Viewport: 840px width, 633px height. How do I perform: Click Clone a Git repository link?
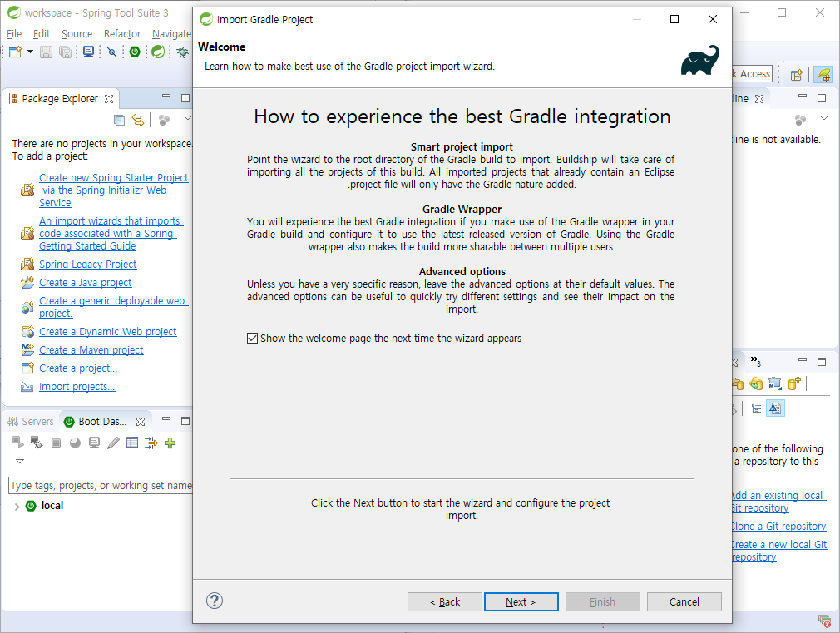pyautogui.click(x=779, y=527)
